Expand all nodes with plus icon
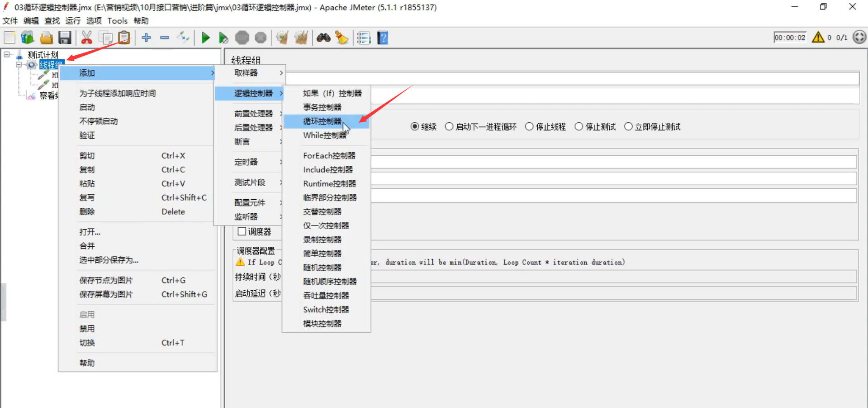The image size is (868, 408). [146, 38]
